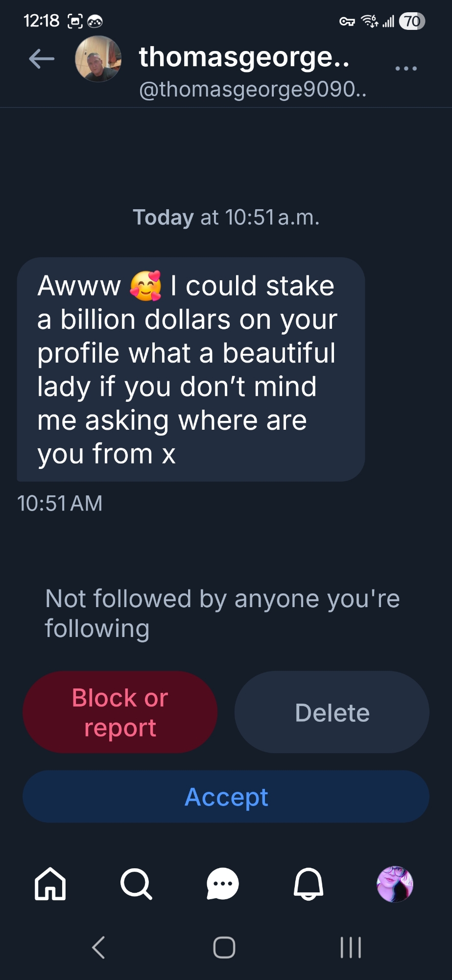Go back using the header arrow
The height and width of the screenshot is (980, 452).
[x=42, y=59]
